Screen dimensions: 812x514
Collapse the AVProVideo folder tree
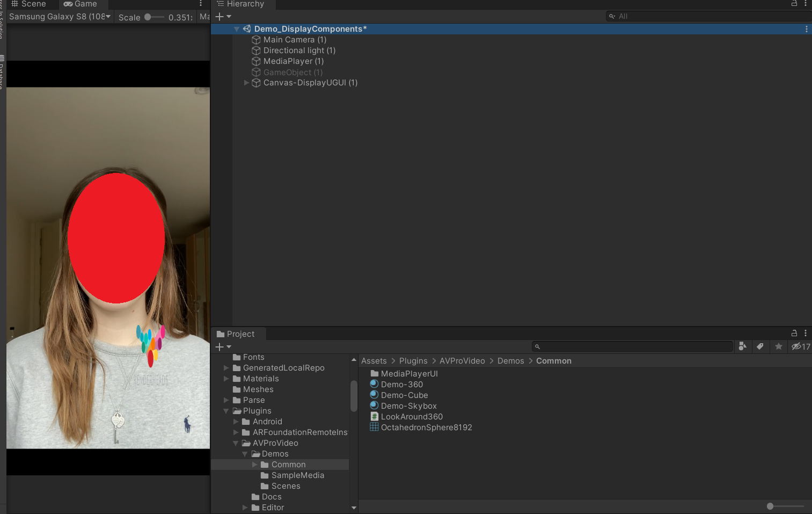[x=235, y=443]
